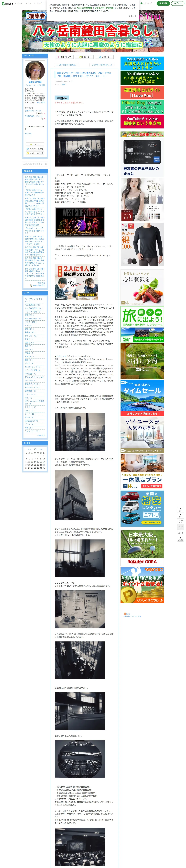Switch to the 画像一覧 tab
The height and width of the screenshot is (868, 186).
pyautogui.click(x=104, y=57)
